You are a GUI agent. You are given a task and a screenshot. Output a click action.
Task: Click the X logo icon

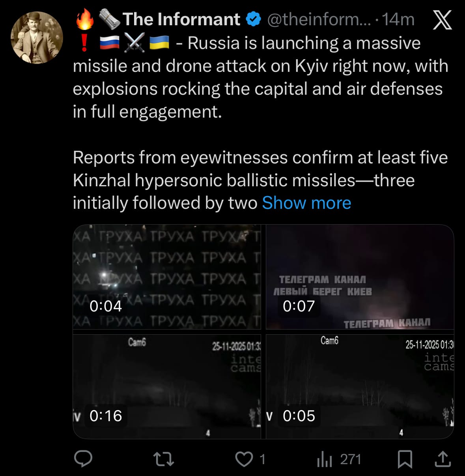[442, 20]
